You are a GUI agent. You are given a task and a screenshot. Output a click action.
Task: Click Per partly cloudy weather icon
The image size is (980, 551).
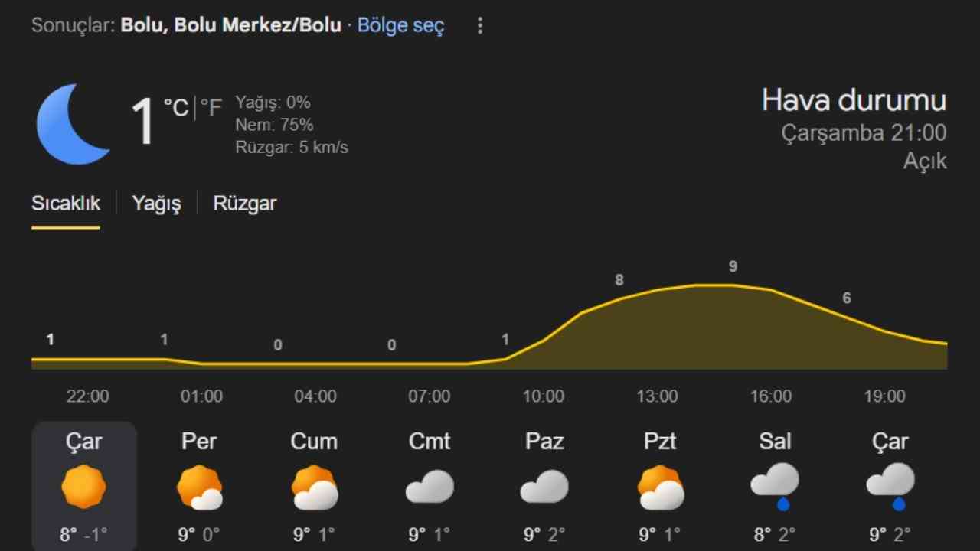[x=199, y=487]
